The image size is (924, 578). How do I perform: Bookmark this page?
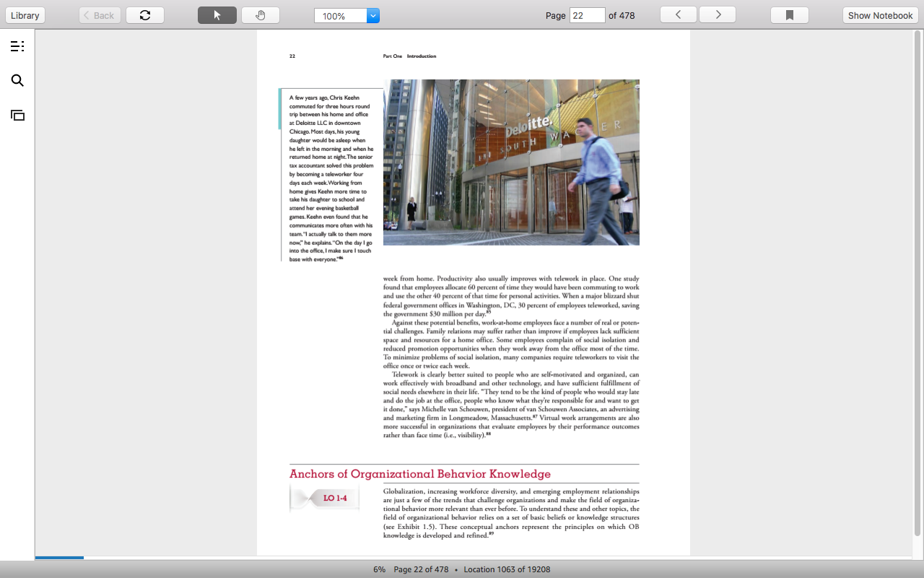790,15
